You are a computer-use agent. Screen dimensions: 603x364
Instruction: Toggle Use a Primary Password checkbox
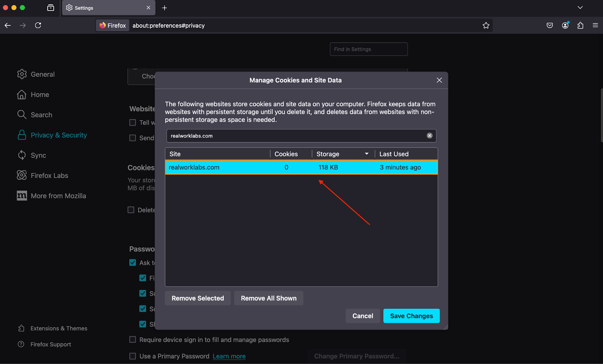(x=133, y=356)
